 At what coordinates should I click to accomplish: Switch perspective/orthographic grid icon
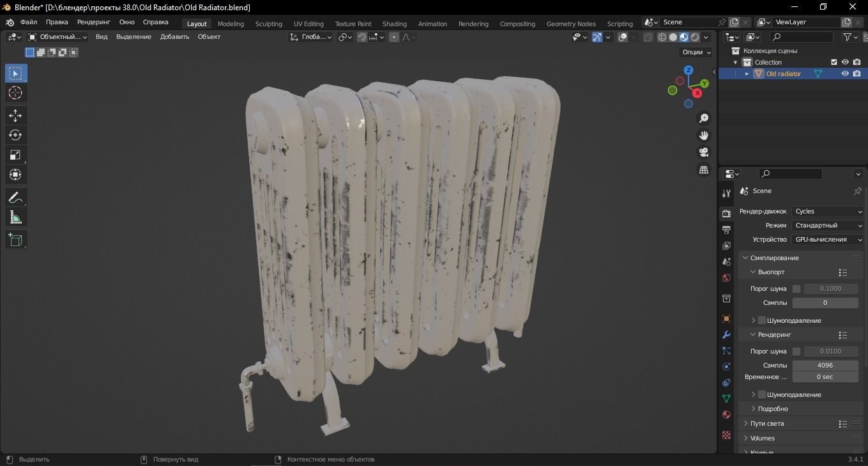(704, 169)
